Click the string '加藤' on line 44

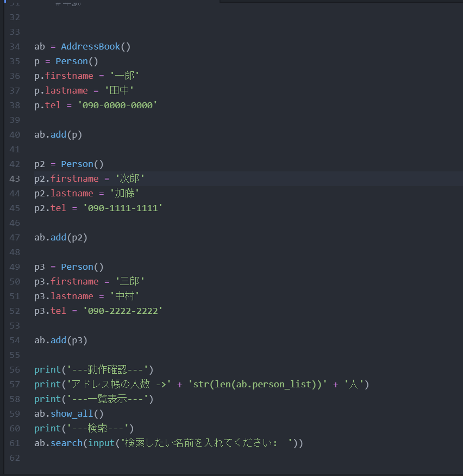pos(124,193)
